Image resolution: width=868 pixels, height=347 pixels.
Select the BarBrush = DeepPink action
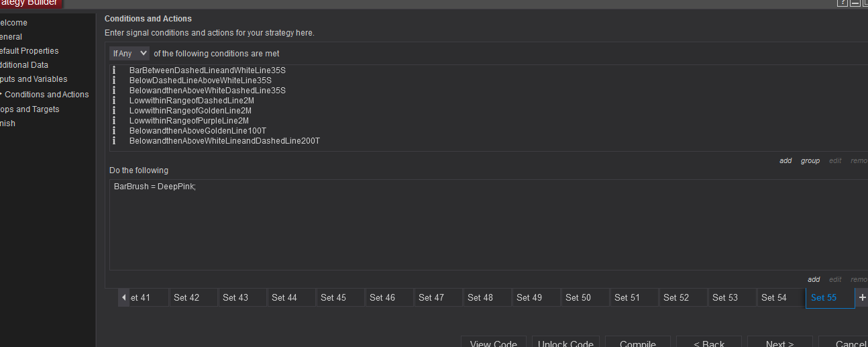coord(155,186)
